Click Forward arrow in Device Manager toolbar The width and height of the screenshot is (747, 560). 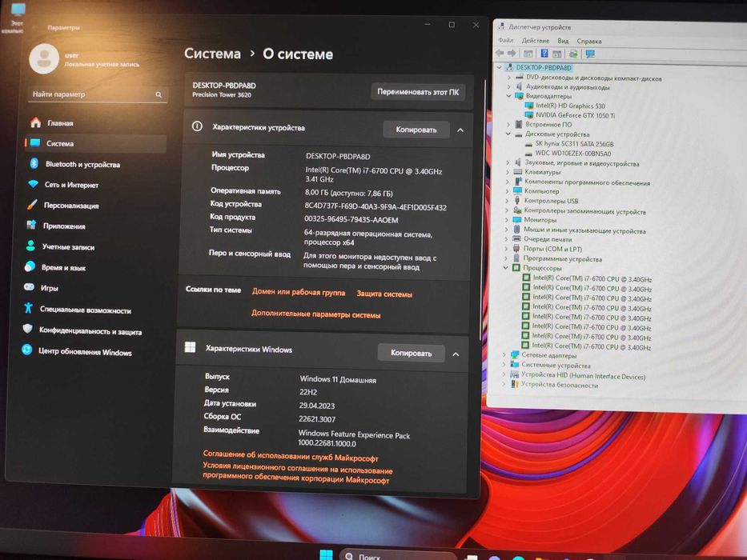coord(512,54)
